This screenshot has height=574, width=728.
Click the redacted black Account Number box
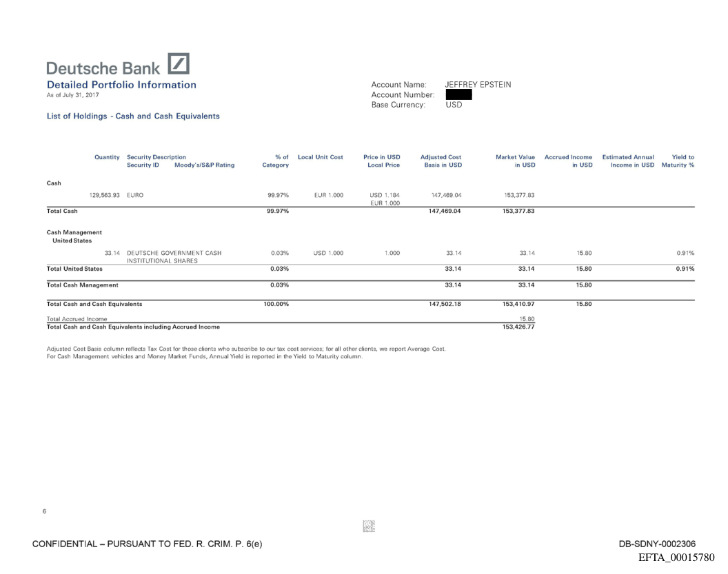pos(458,95)
